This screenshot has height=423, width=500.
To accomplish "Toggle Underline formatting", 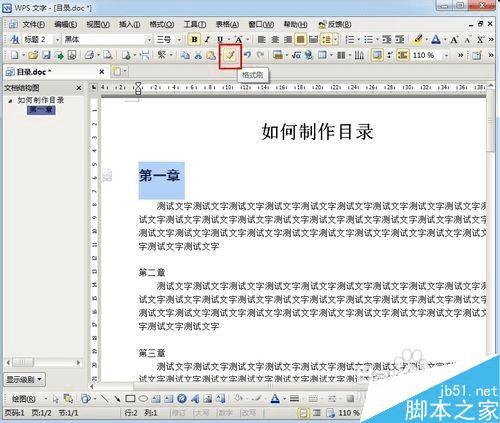I will 220,40.
